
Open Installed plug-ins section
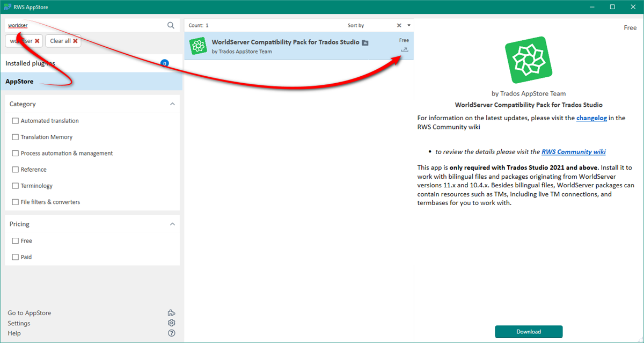[x=91, y=63]
